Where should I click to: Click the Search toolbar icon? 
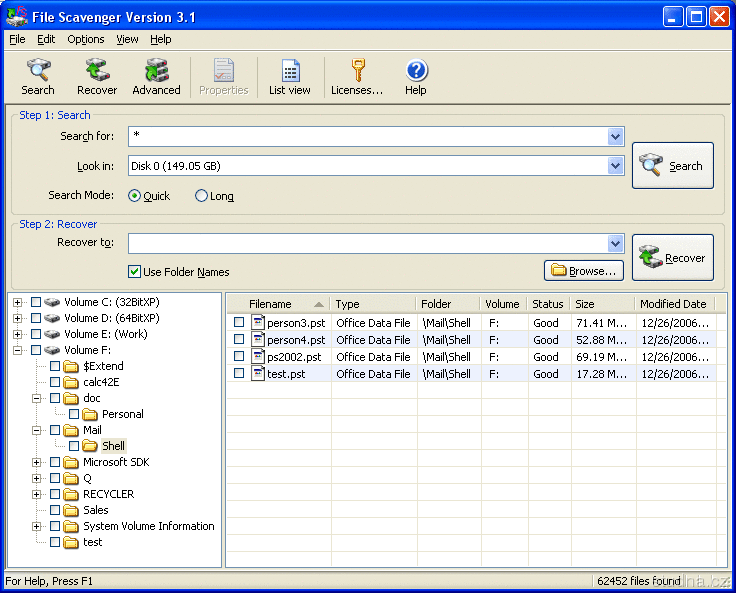(38, 71)
